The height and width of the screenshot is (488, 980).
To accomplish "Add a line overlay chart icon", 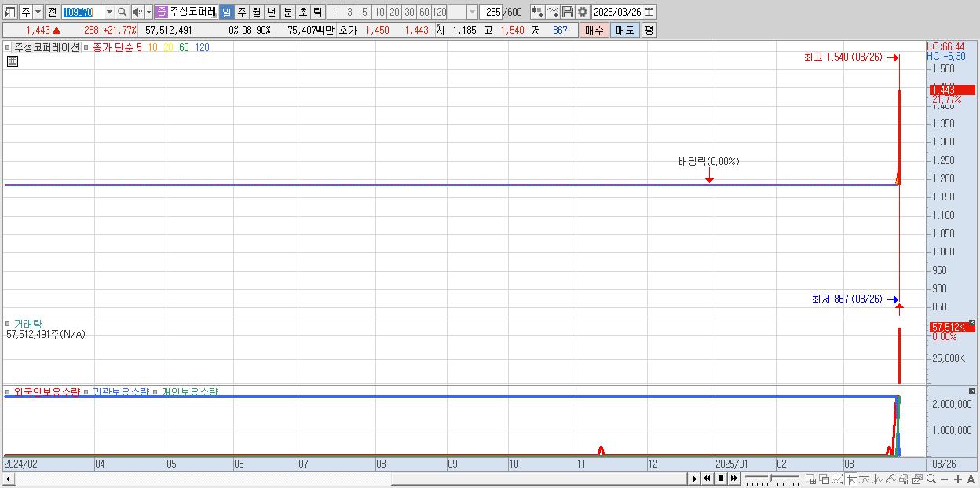I will 553,12.
